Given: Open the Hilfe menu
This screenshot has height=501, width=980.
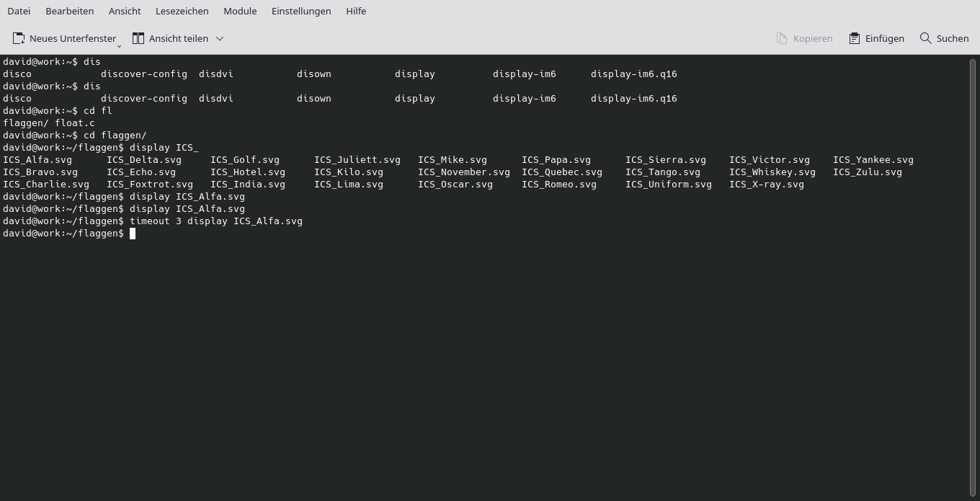Looking at the screenshot, I should tap(356, 11).
